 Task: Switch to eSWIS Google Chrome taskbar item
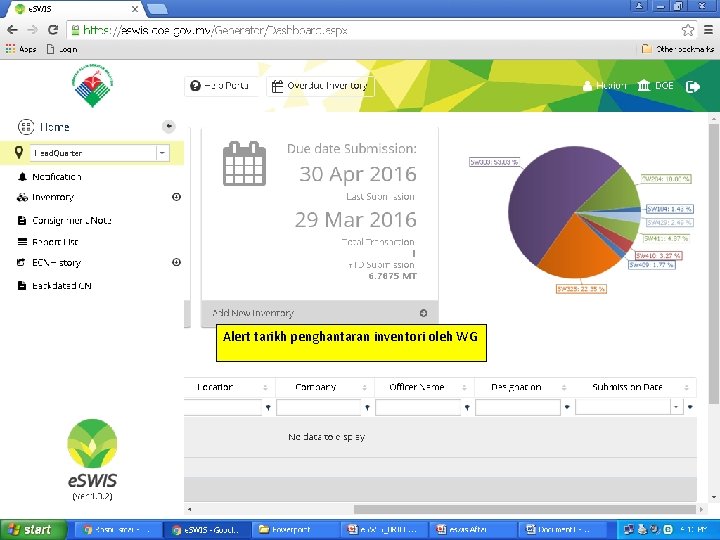pyautogui.click(x=207, y=529)
